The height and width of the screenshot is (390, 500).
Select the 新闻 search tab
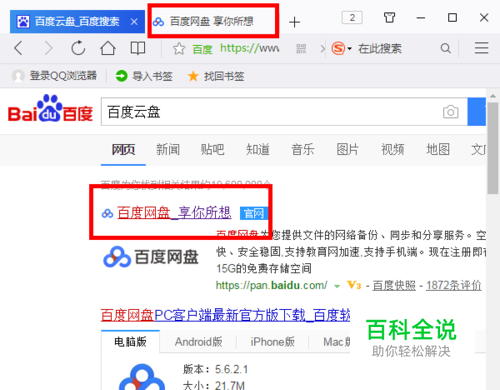coord(168,149)
